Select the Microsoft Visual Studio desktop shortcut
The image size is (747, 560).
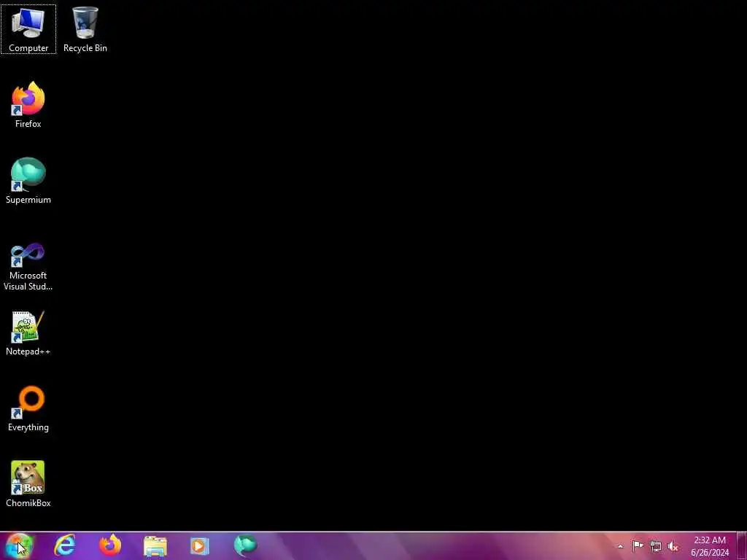(x=28, y=267)
